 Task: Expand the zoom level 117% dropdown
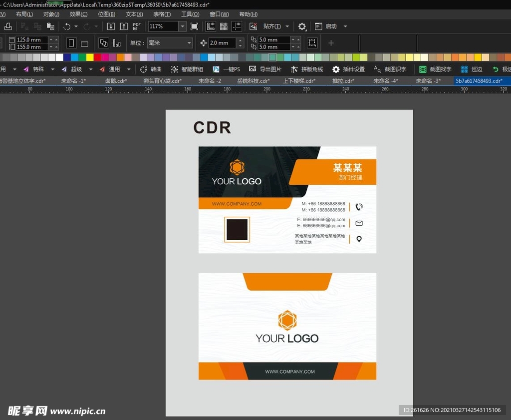point(183,26)
